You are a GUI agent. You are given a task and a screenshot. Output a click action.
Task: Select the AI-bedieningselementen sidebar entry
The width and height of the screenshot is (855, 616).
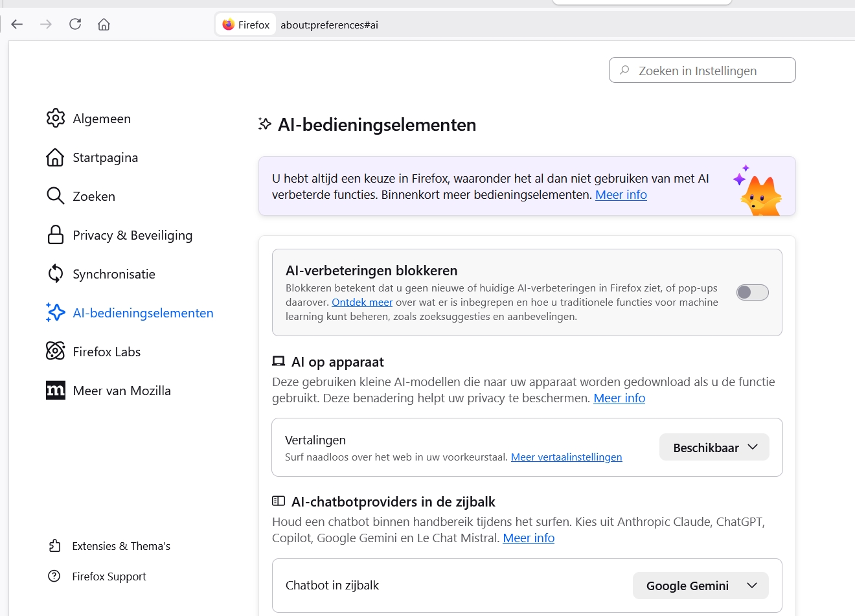142,312
